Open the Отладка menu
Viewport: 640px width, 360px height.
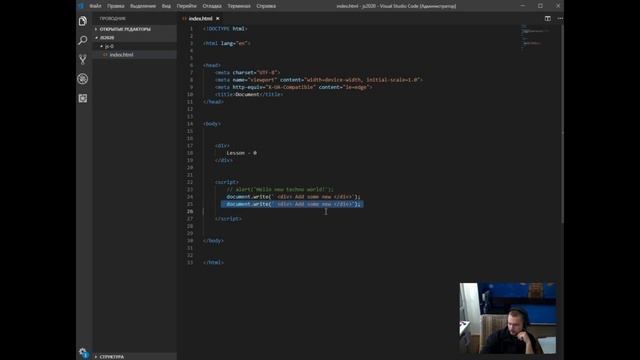(212, 6)
